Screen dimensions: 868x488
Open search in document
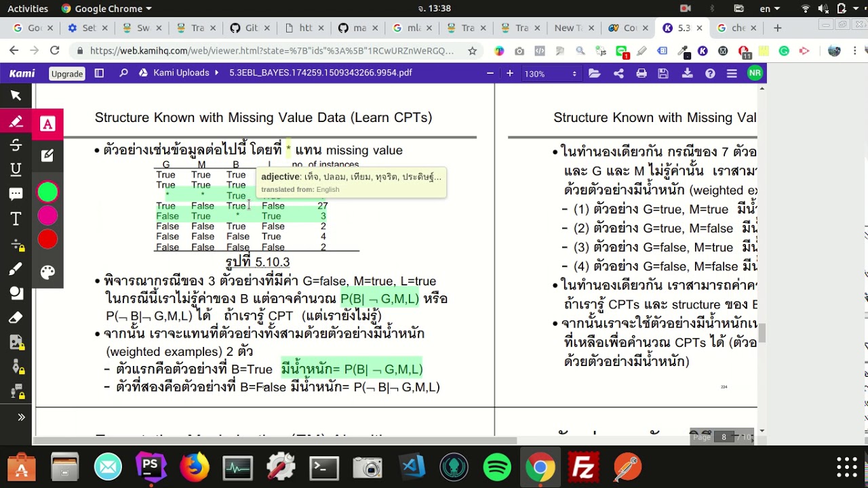pos(123,73)
